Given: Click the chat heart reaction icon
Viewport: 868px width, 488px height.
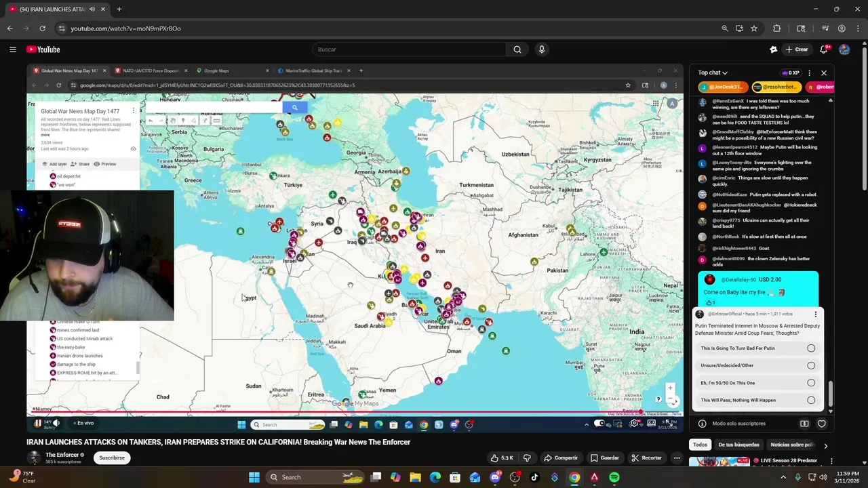Looking at the screenshot, I should [x=821, y=424].
